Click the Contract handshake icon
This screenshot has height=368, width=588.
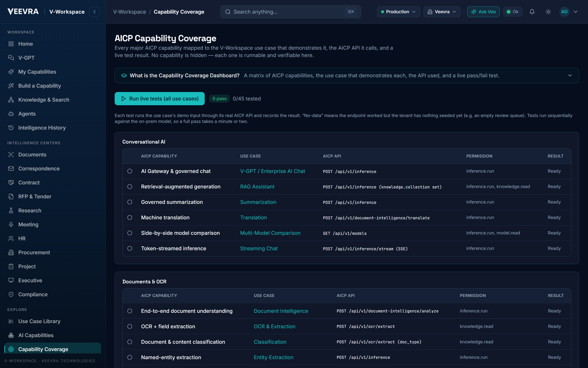(11, 183)
